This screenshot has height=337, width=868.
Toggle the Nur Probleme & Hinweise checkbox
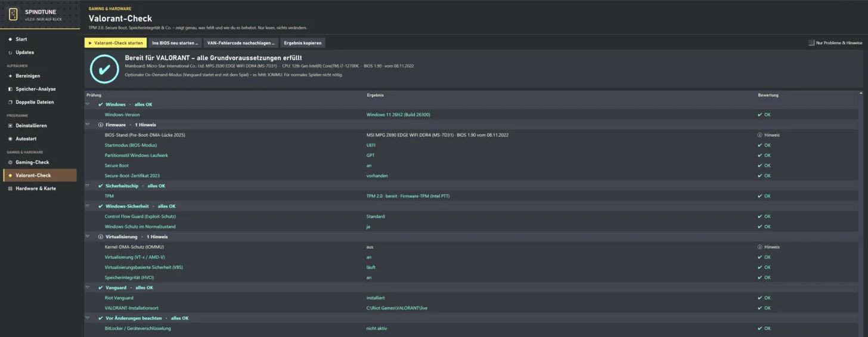pos(811,43)
